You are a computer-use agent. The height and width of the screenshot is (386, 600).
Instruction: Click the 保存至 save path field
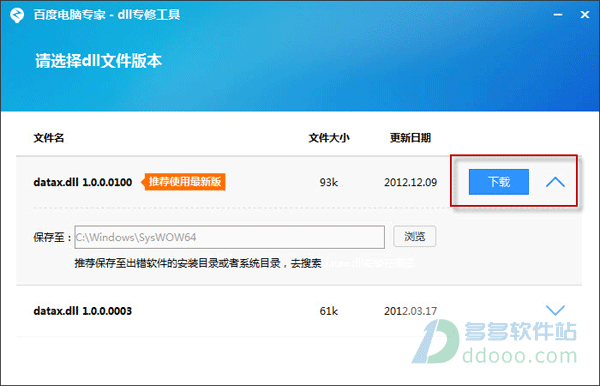click(x=230, y=237)
